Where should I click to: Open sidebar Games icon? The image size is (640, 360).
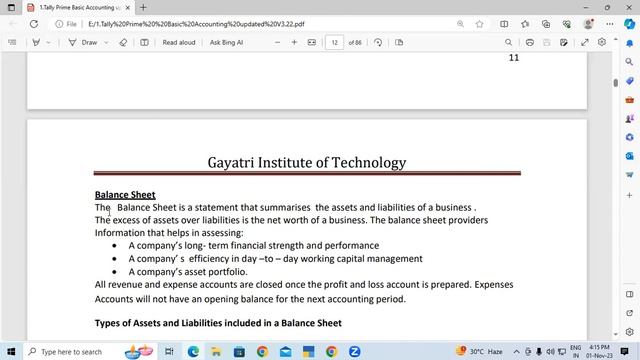(630, 118)
